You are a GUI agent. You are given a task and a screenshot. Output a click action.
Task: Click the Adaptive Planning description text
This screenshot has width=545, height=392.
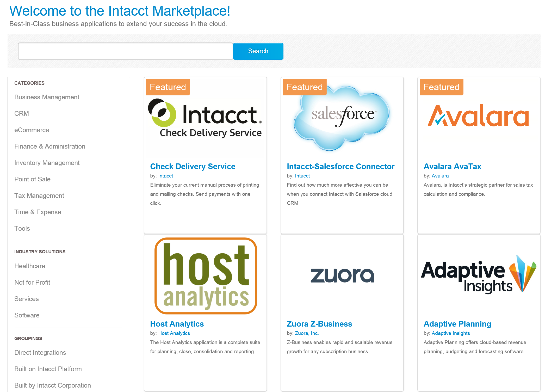[475, 347]
